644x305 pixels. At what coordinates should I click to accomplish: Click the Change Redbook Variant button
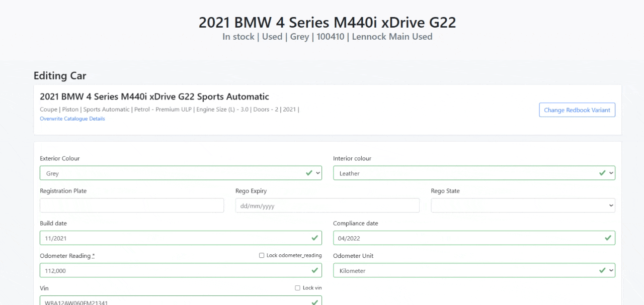coord(577,110)
